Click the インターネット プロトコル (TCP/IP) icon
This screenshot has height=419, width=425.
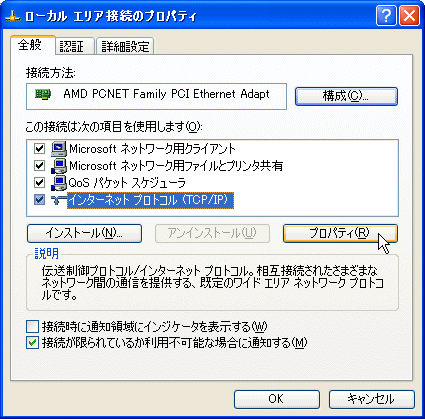click(x=59, y=200)
